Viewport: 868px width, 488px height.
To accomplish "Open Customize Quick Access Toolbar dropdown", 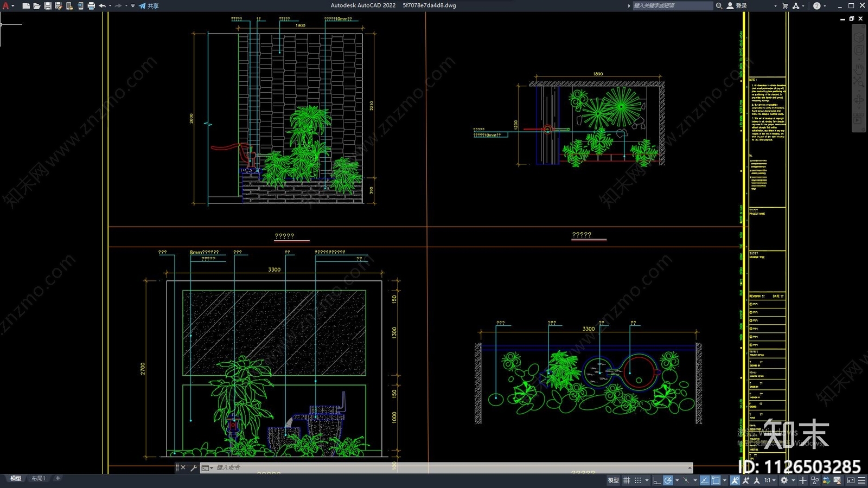I will [133, 6].
